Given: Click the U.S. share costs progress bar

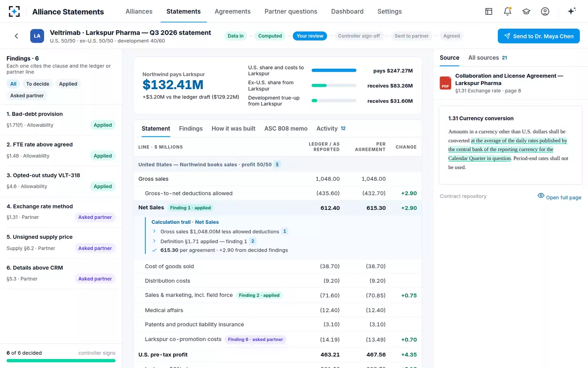Looking at the screenshot, I should click(x=334, y=70).
